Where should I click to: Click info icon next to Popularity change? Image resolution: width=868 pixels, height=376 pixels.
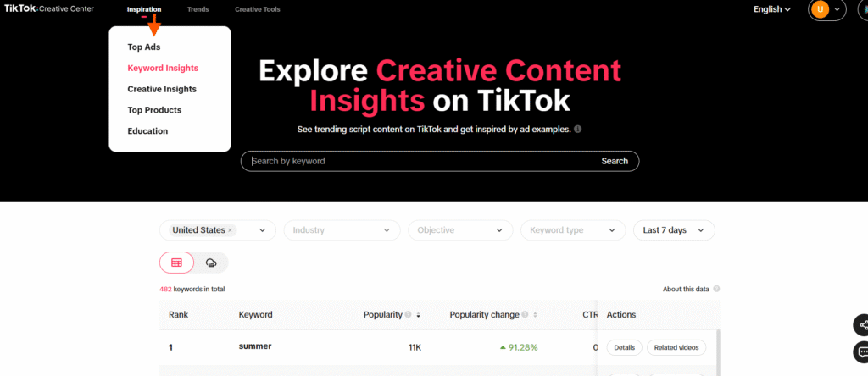tap(525, 315)
